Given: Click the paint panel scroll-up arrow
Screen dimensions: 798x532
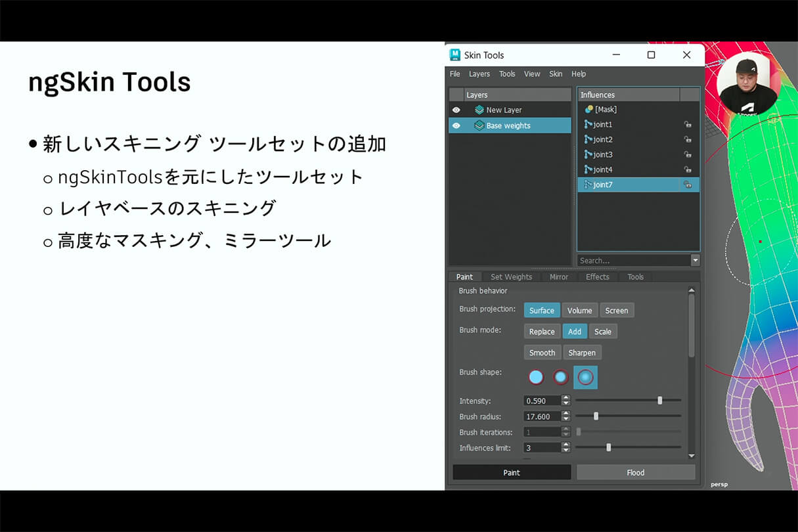Looking at the screenshot, I should [x=691, y=290].
